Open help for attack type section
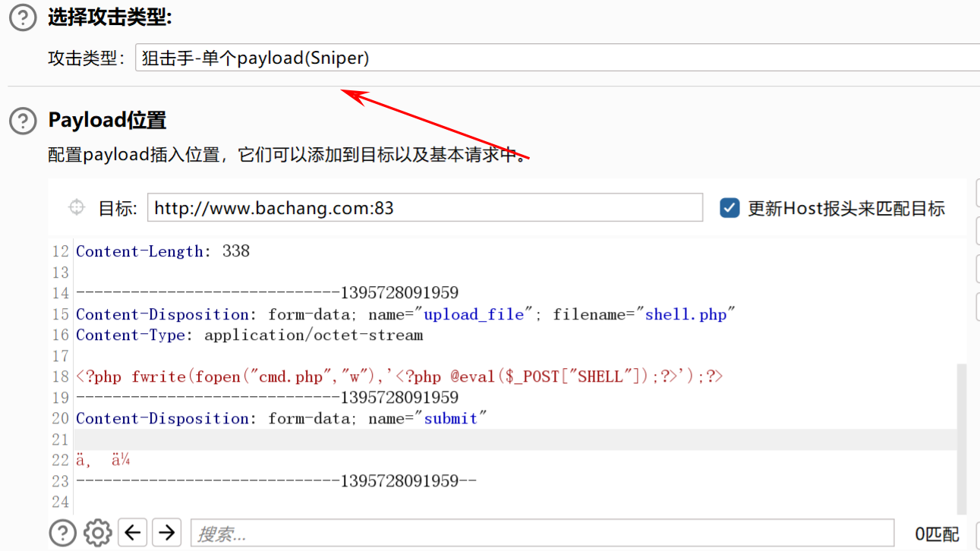The image size is (980, 551). [x=23, y=17]
